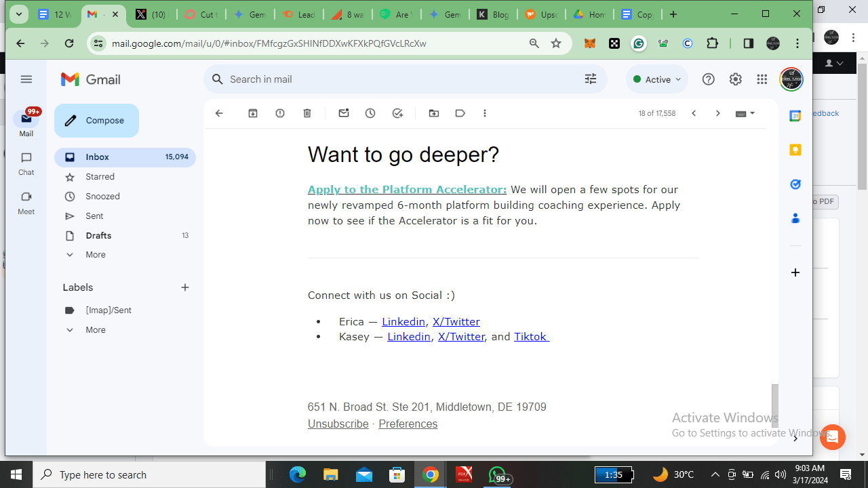Image resolution: width=868 pixels, height=488 pixels.
Task: Bookmark this page with the star icon
Action: pyautogui.click(x=556, y=43)
